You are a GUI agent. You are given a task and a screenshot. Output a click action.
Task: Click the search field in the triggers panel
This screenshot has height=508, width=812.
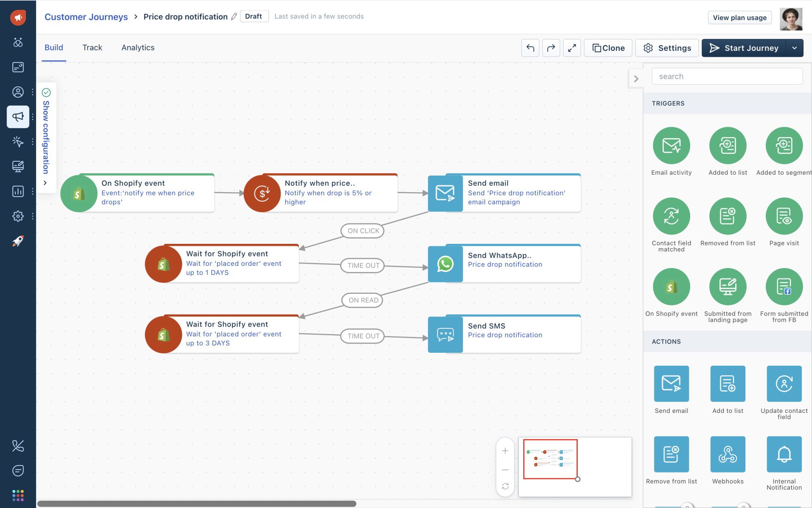(727, 76)
